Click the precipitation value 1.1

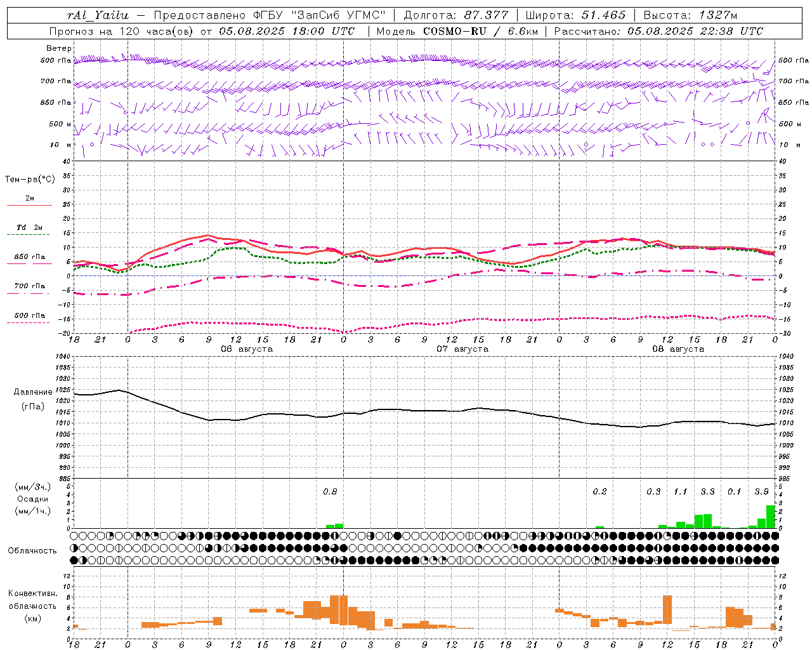click(680, 491)
